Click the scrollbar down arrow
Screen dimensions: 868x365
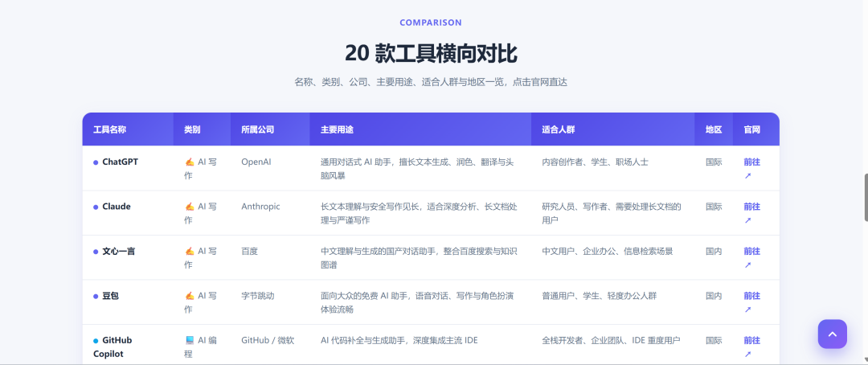click(x=866, y=359)
